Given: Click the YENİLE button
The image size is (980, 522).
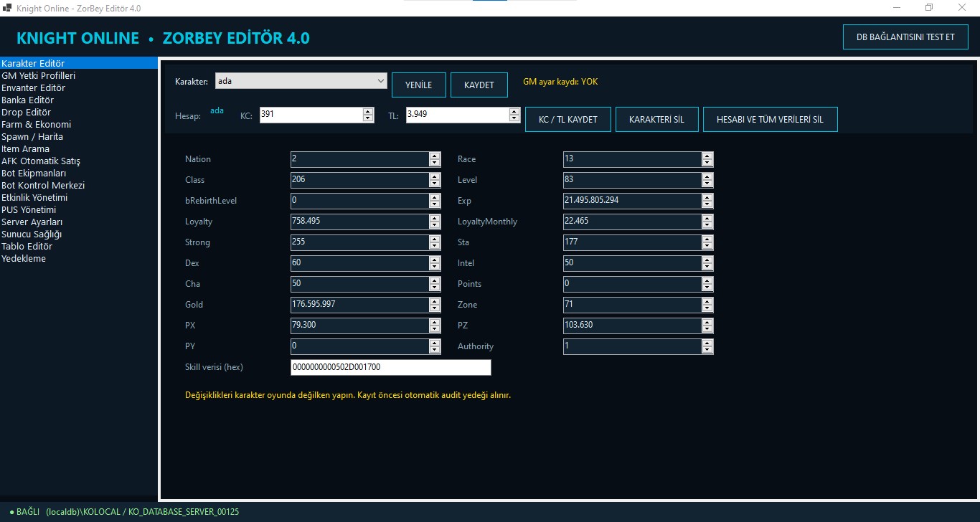Looking at the screenshot, I should (419, 85).
